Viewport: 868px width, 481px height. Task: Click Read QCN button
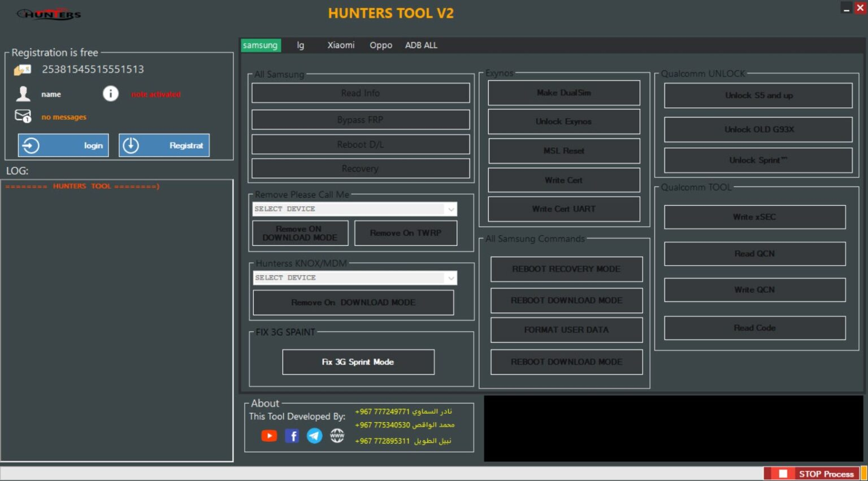(755, 254)
